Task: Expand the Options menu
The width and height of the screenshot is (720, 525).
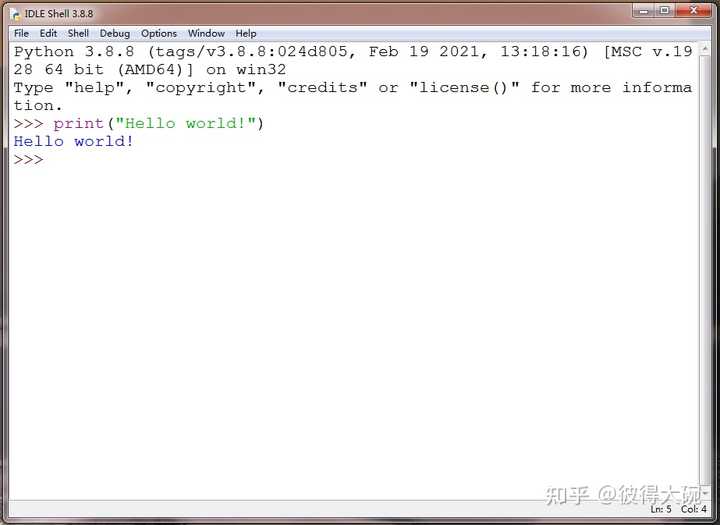Action: point(159,34)
